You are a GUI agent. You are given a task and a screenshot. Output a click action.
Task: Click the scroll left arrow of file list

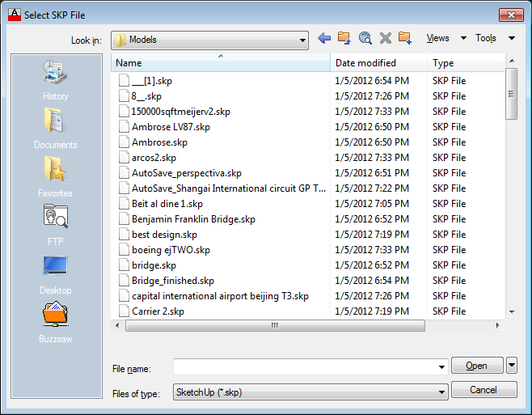(117, 325)
